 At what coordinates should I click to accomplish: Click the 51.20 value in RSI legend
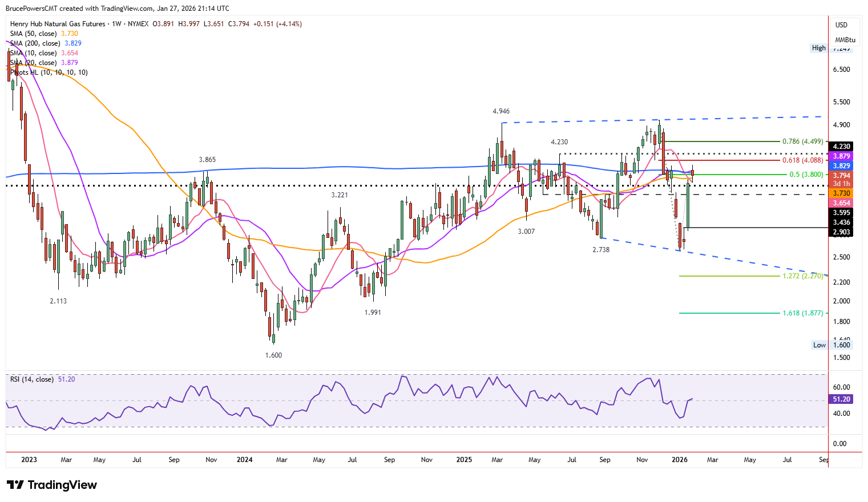tap(66, 379)
